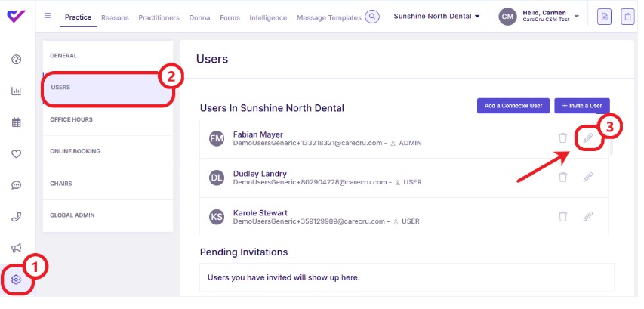This screenshot has width=644, height=309.
Task: Click the heart icon in sidebar
Action: [16, 154]
